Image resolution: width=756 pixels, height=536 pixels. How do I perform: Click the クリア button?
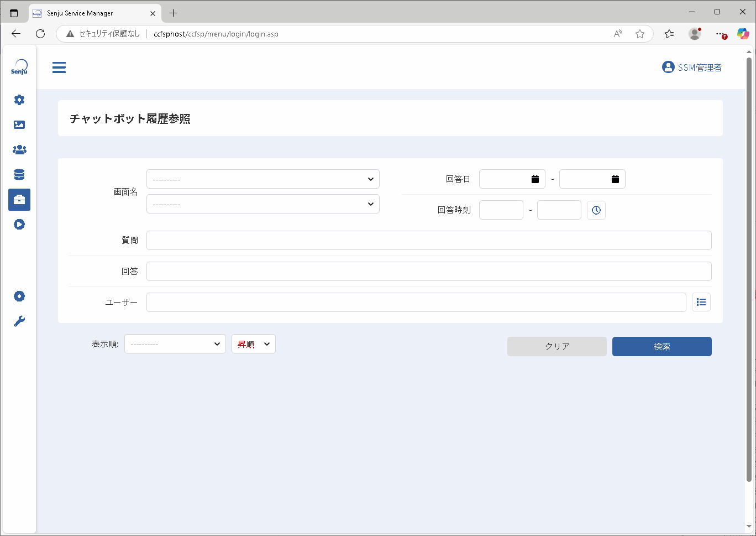coord(557,346)
